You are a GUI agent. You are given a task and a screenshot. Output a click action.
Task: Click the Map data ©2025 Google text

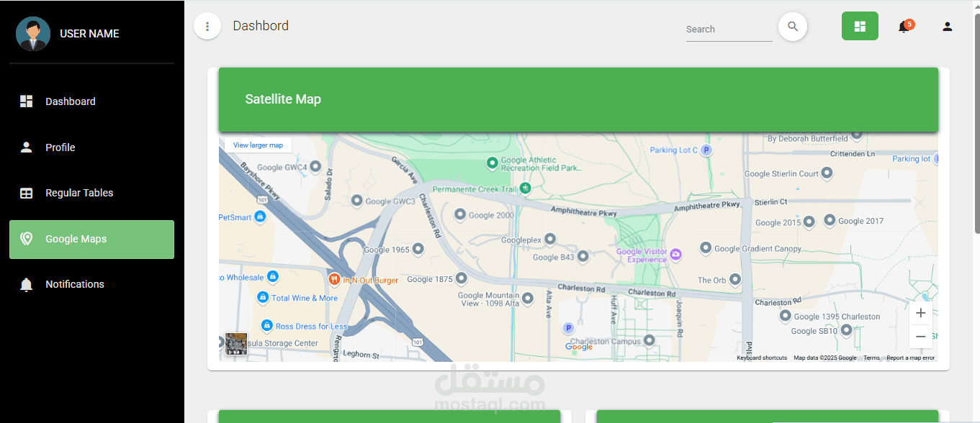pos(825,358)
